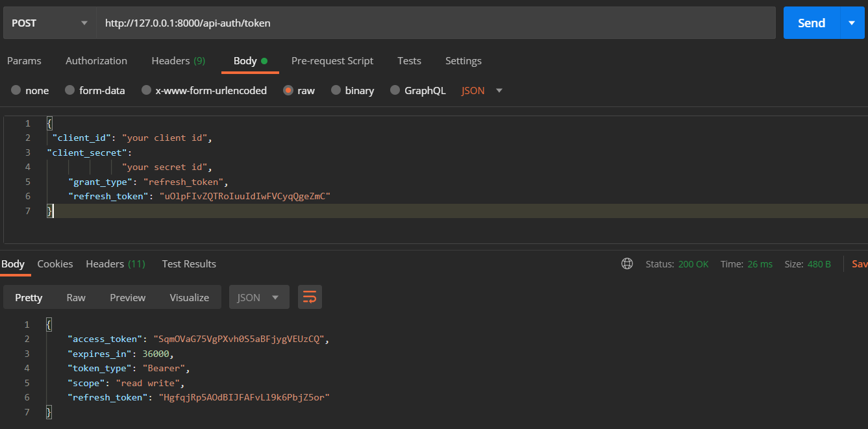Click the blue Send button
The height and width of the screenshot is (429, 868).
coord(812,23)
